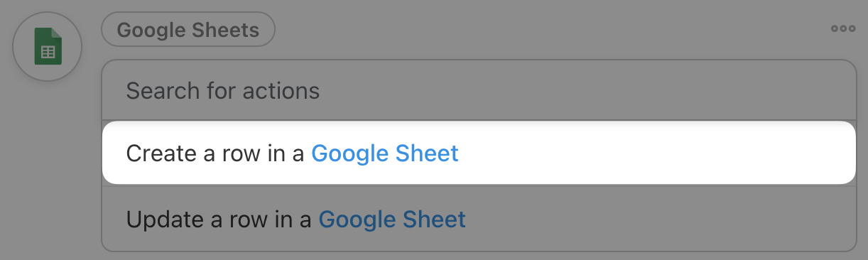Click the circular Google Sheets service avatar
Image resolution: width=868 pixels, height=260 pixels.
click(48, 47)
